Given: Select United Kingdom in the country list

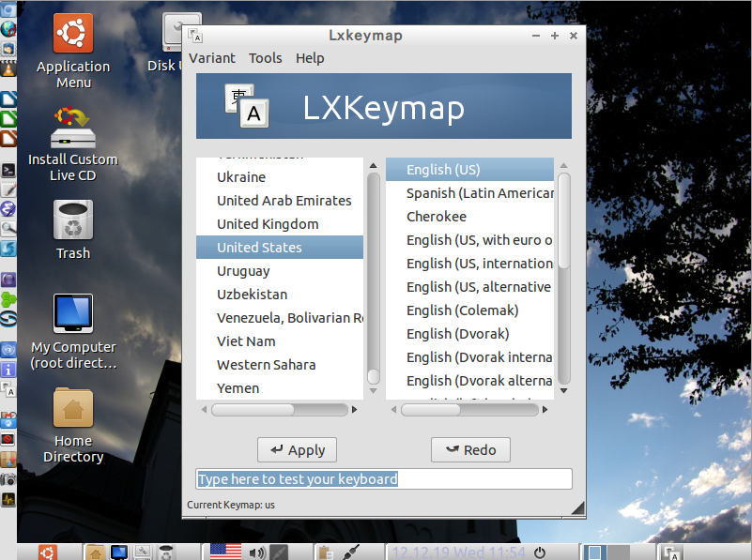Looking at the screenshot, I should point(280,223).
